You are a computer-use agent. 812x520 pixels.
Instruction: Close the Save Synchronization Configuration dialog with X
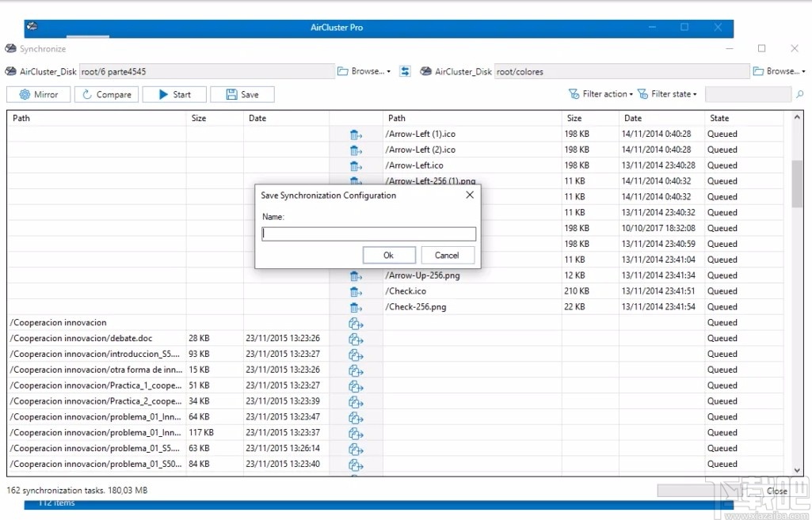[470, 195]
